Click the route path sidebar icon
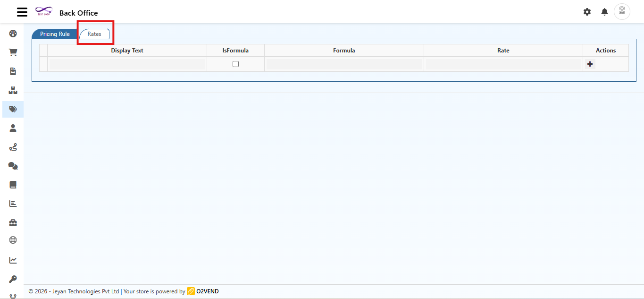The image size is (644, 299). click(13, 147)
